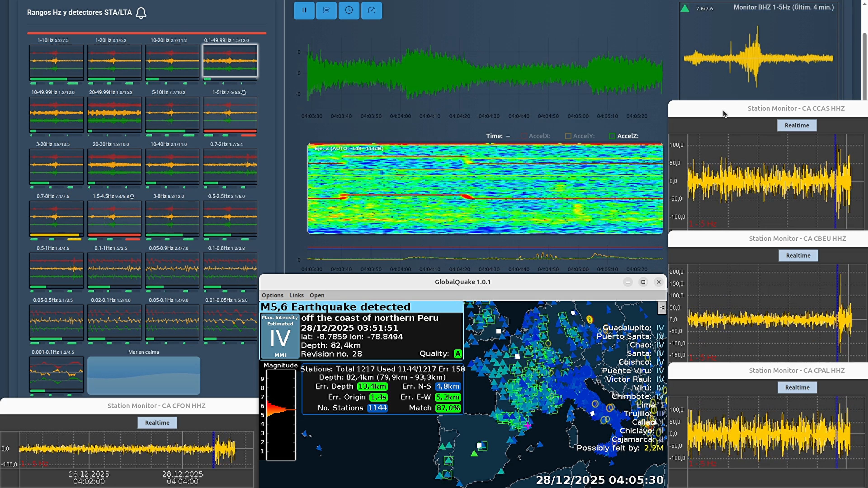Image resolution: width=868 pixels, height=488 pixels.
Task: Click the Mar en calma sea panel
Action: click(144, 375)
